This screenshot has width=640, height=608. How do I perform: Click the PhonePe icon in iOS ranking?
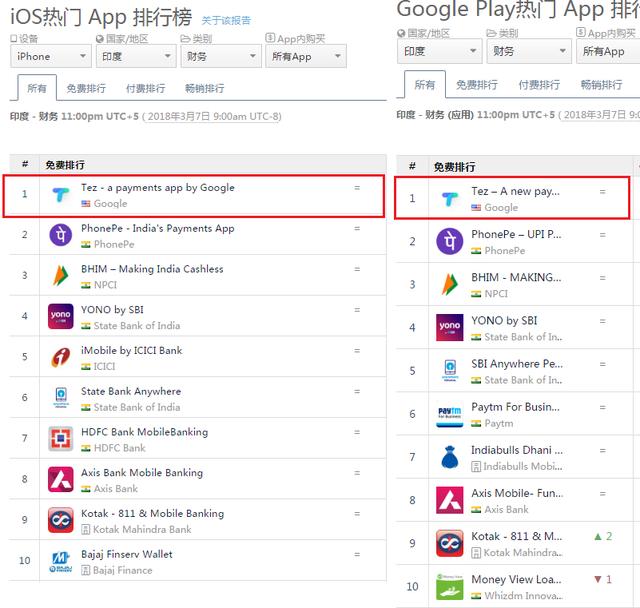point(61,236)
